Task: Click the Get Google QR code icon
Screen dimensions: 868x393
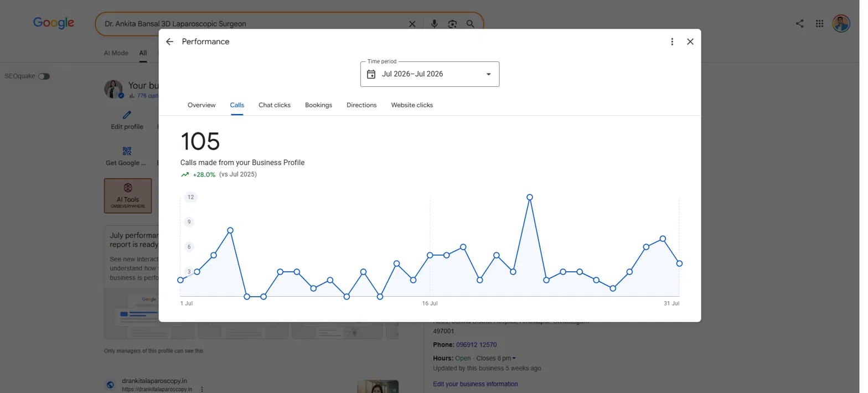Action: point(127,151)
